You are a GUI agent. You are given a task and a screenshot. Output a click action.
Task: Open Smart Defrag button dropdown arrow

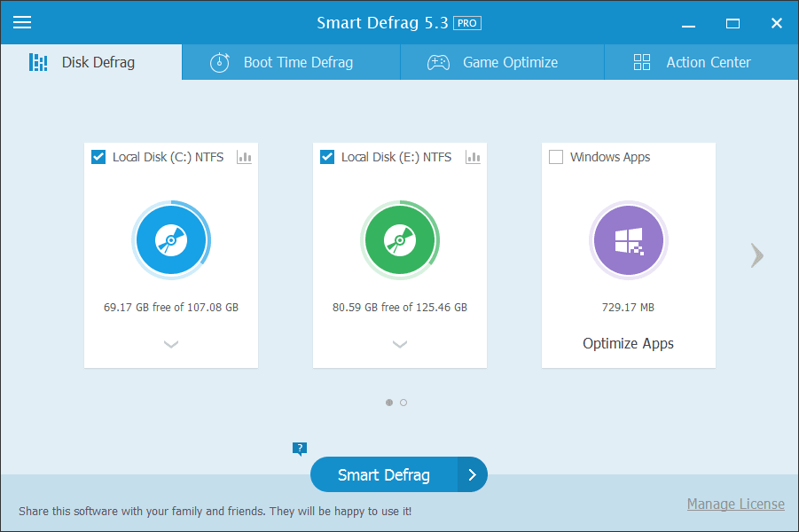point(473,474)
